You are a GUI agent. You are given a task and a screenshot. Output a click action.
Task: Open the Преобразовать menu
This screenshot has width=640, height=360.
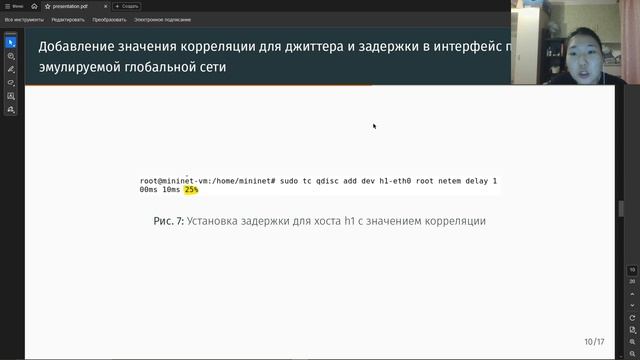click(x=109, y=20)
